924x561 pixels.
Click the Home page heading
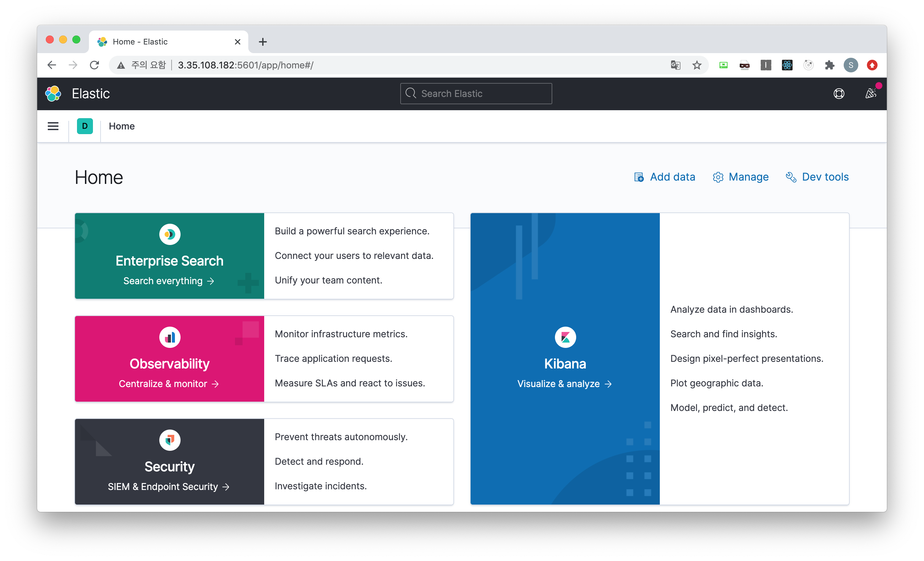[x=99, y=177]
